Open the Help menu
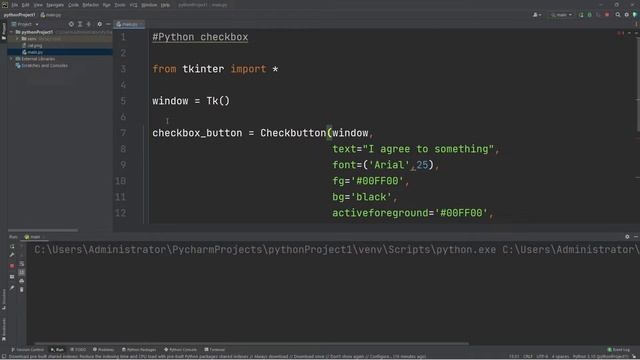The image size is (640, 360). pos(165,5)
